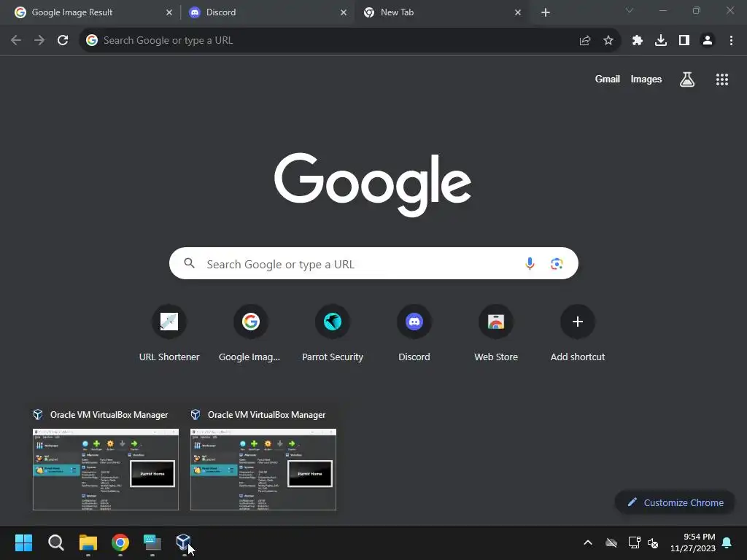
Task: Open the Google apps grid
Action: click(722, 79)
